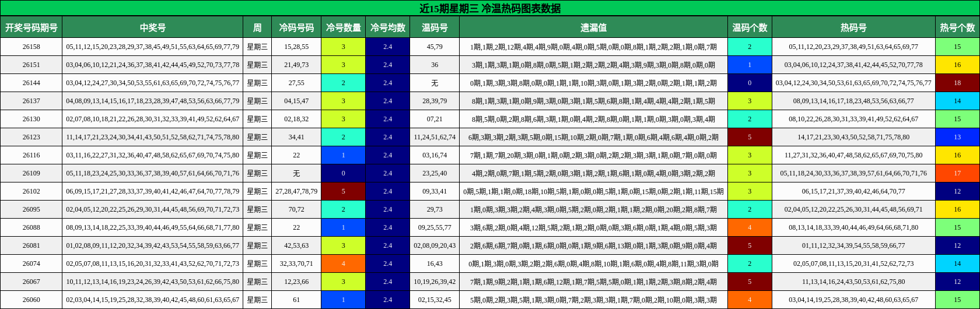
Task: Click cold code cell 04,15,47
Action: pyautogui.click(x=296, y=101)
